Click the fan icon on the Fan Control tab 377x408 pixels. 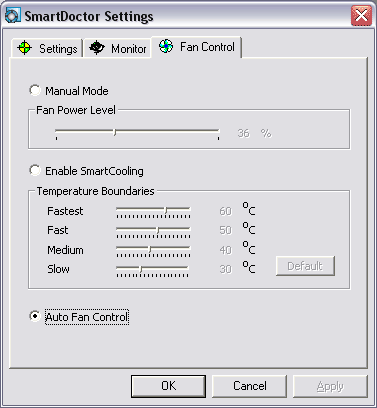[166, 46]
